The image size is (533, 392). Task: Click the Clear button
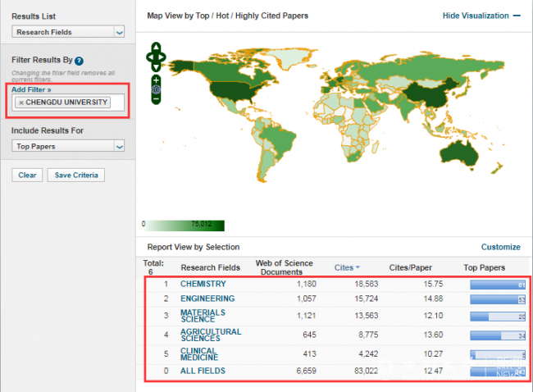coord(27,175)
